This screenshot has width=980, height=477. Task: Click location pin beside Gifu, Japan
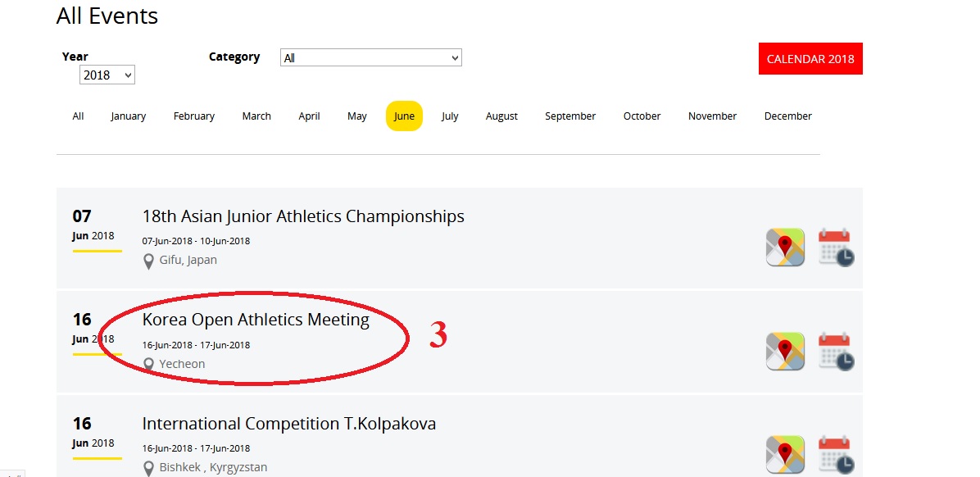(148, 261)
